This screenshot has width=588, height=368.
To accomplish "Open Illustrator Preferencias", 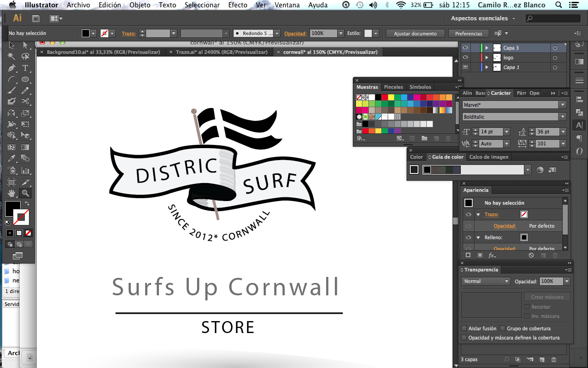I will coord(468,33).
